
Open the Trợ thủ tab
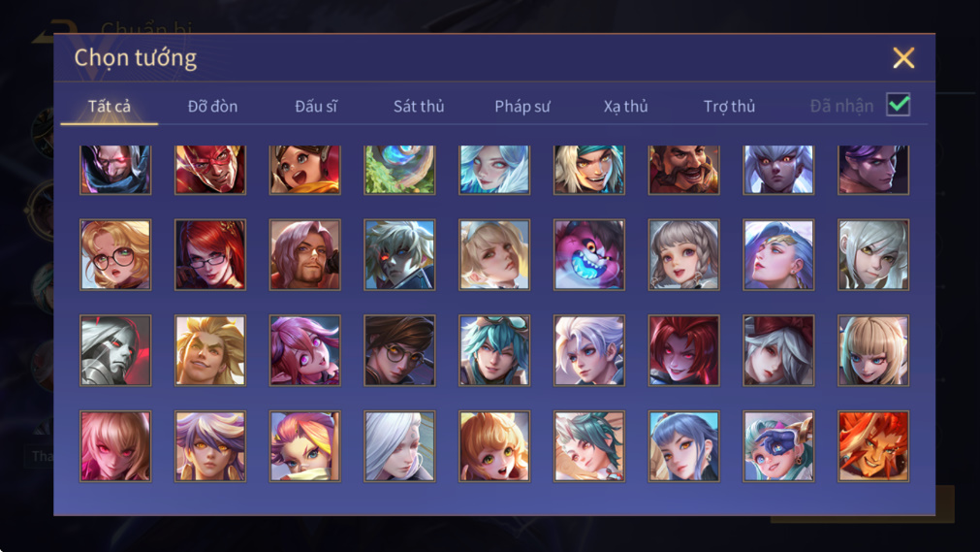[x=729, y=107]
